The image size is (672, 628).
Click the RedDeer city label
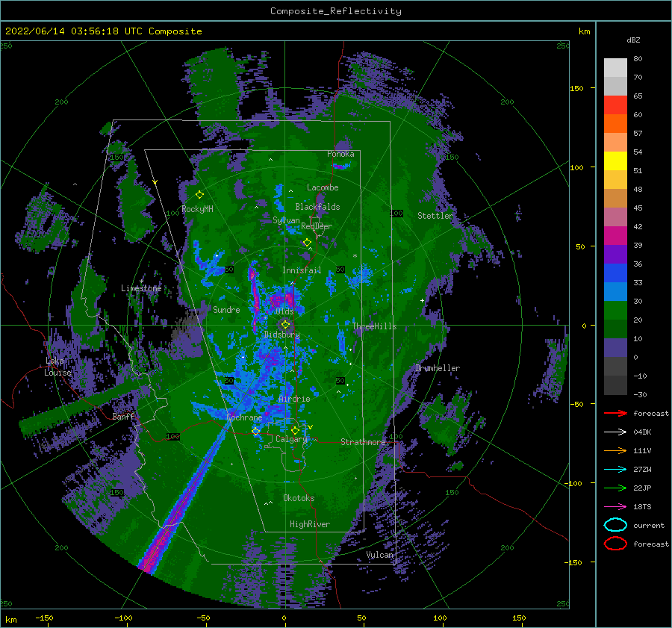(x=317, y=226)
